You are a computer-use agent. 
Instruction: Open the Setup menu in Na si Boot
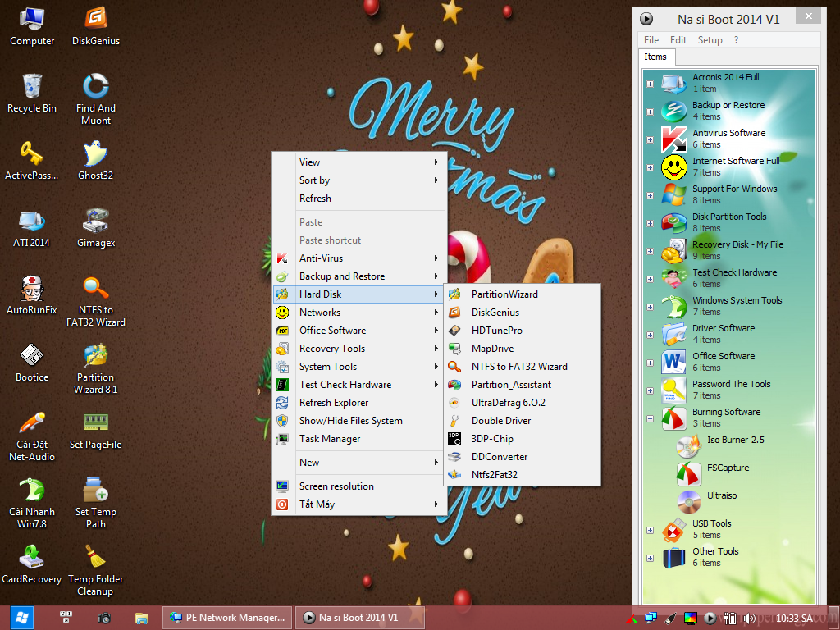(x=710, y=40)
